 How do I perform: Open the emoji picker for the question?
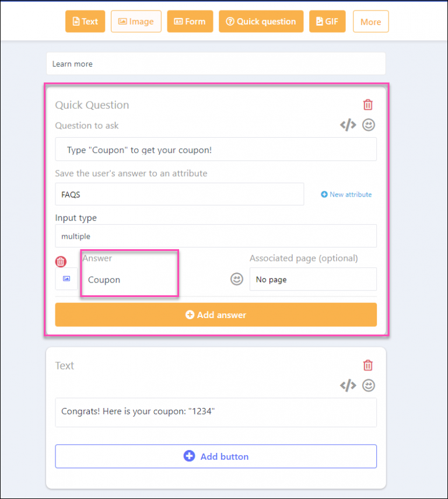coord(368,124)
